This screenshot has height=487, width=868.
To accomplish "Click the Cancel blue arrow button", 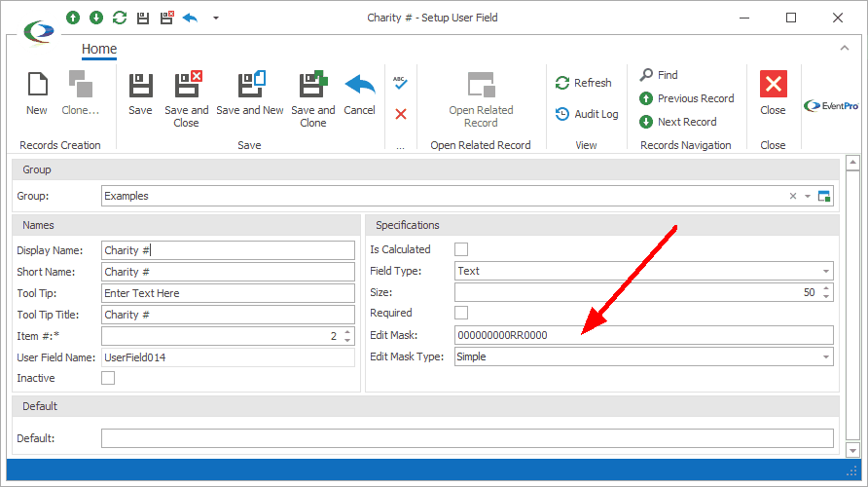I will [x=359, y=94].
